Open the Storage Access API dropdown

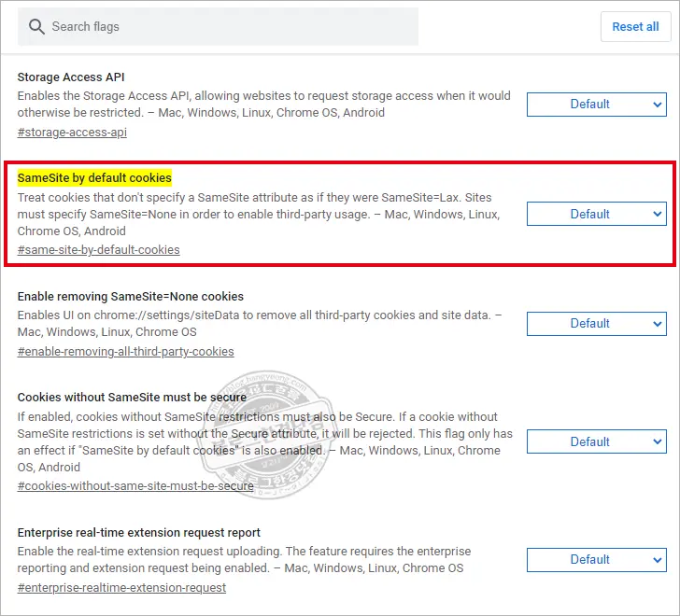click(596, 105)
